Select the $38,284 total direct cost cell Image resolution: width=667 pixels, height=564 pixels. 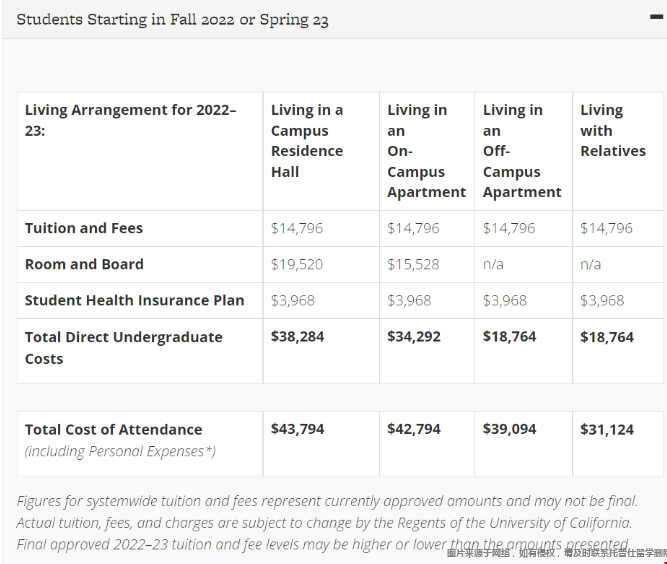[297, 337]
